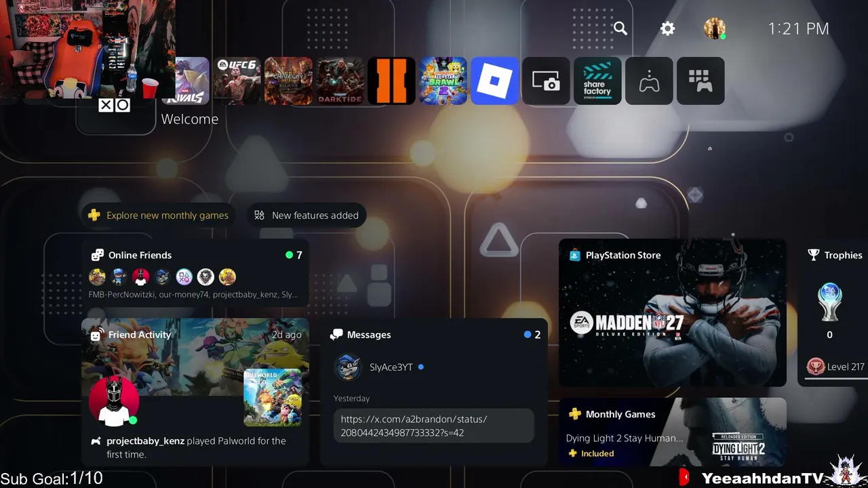Click the Welcome label under the game row
The image size is (868, 488).
[190, 119]
